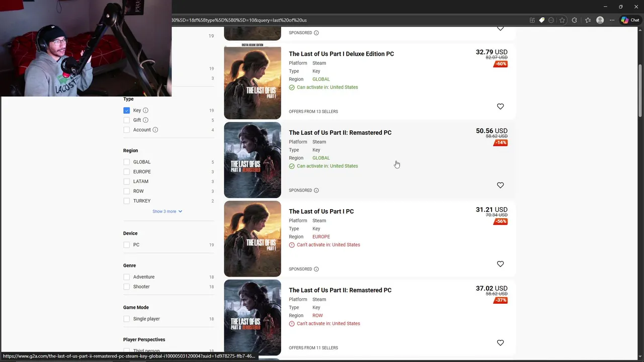The image size is (644, 362).
Task: Click the Player Perspectives filter heading
Action: point(144,340)
